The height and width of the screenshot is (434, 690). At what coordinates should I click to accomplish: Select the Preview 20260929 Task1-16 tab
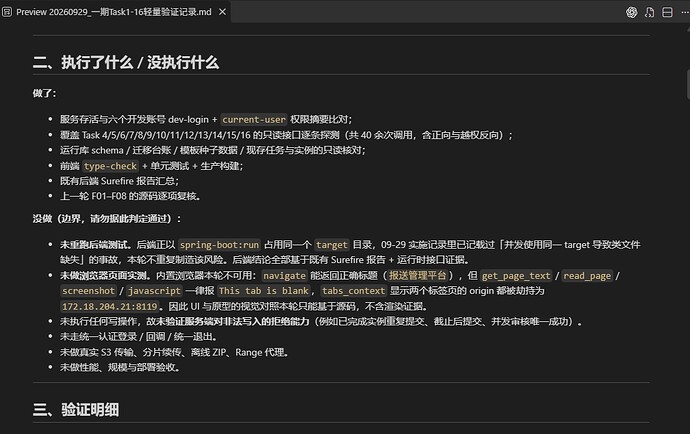pyautogui.click(x=114, y=12)
